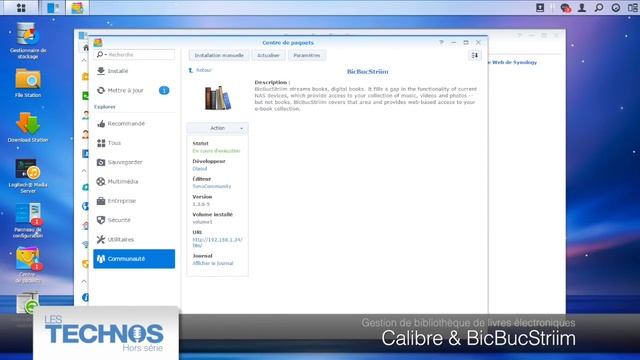
Task: Open the search field magnifier dropdown
Action: pos(101,54)
